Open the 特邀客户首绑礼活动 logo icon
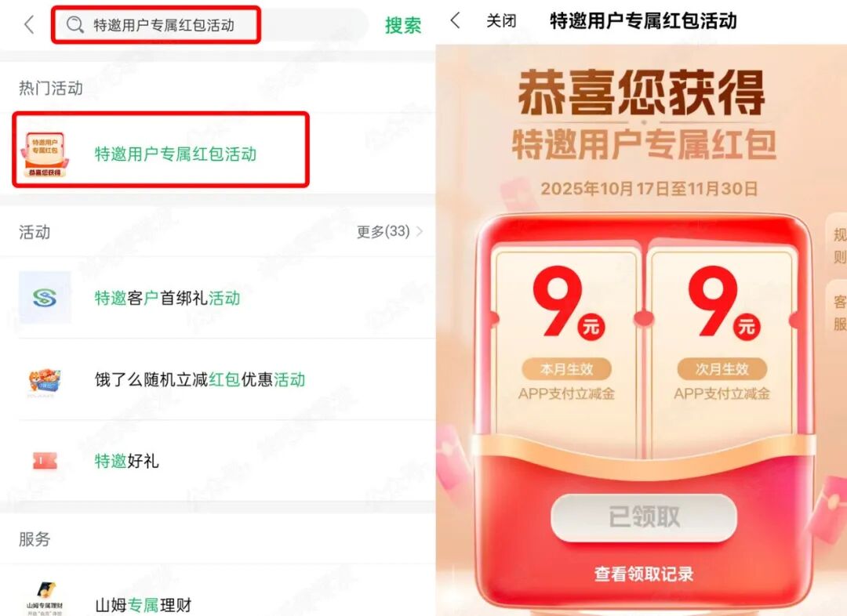 point(45,298)
